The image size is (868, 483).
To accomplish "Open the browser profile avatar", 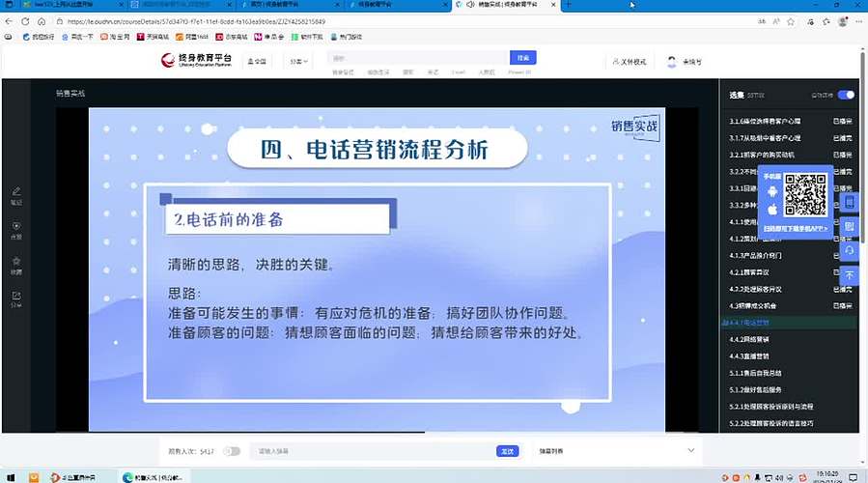I will pyautogui.click(x=843, y=21).
